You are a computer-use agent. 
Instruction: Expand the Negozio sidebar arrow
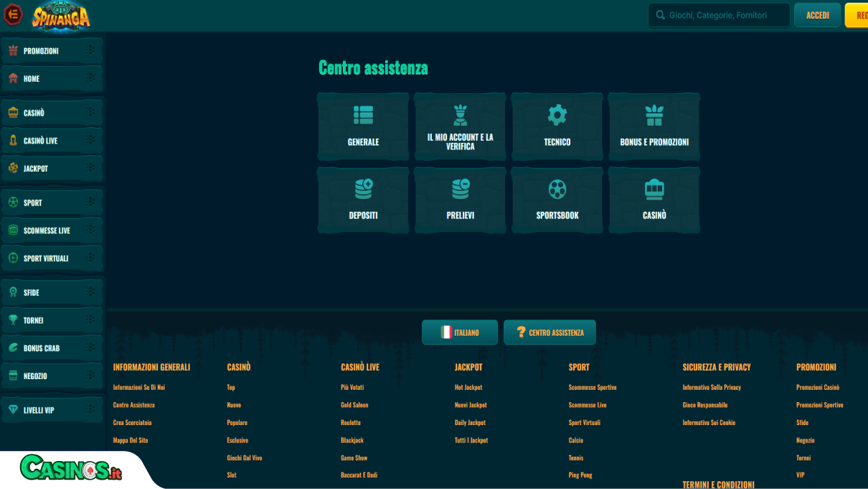tap(91, 376)
